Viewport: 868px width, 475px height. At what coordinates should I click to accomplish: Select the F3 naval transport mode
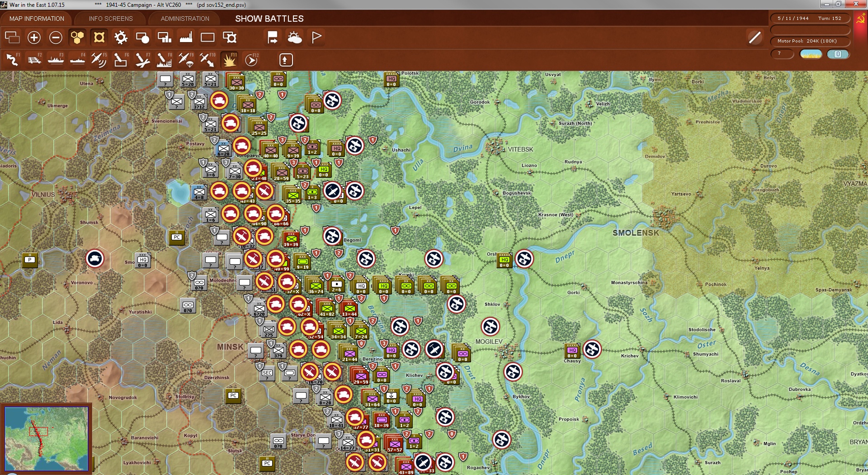[x=56, y=60]
